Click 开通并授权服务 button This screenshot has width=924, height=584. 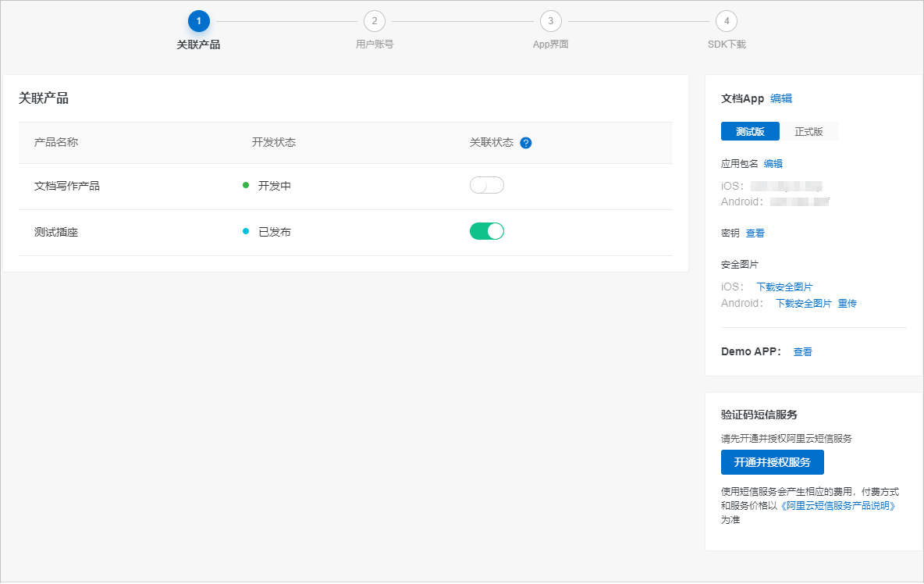(x=772, y=462)
